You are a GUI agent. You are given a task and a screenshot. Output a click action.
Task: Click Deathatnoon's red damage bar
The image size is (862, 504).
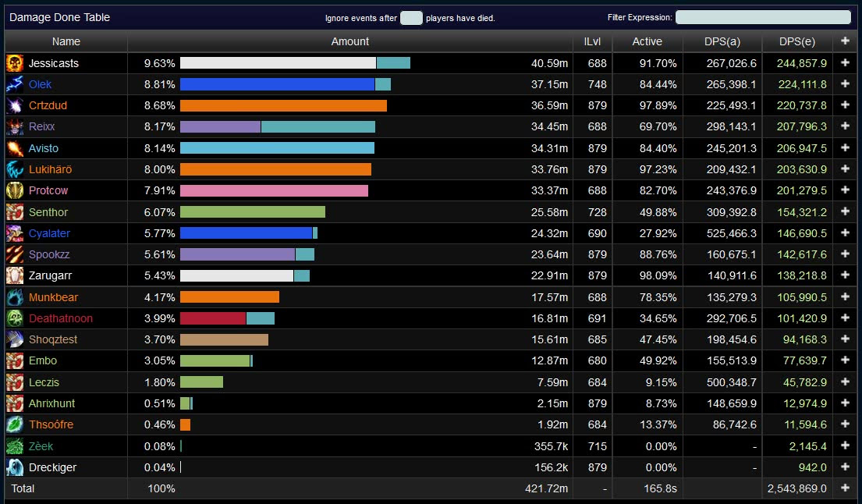tap(213, 318)
